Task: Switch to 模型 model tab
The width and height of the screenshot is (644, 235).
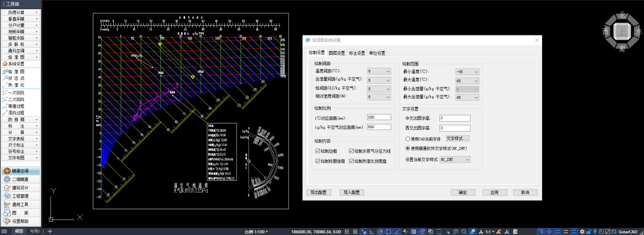Action: 19,231
